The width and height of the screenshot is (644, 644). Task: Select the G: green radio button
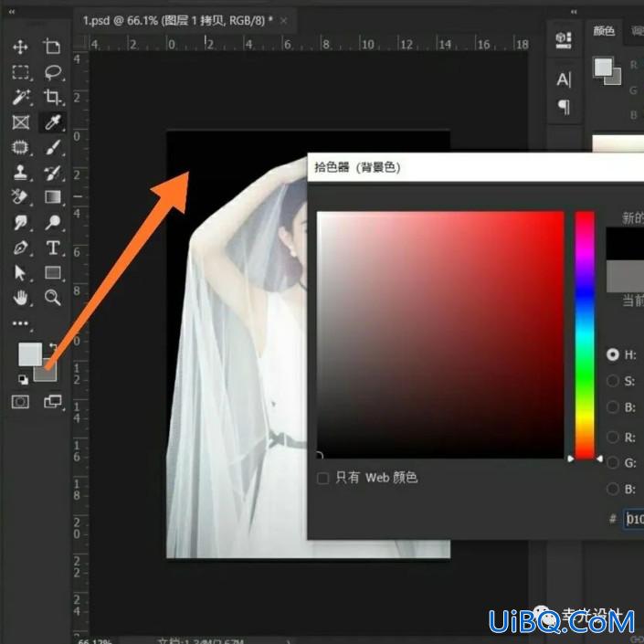[613, 463]
